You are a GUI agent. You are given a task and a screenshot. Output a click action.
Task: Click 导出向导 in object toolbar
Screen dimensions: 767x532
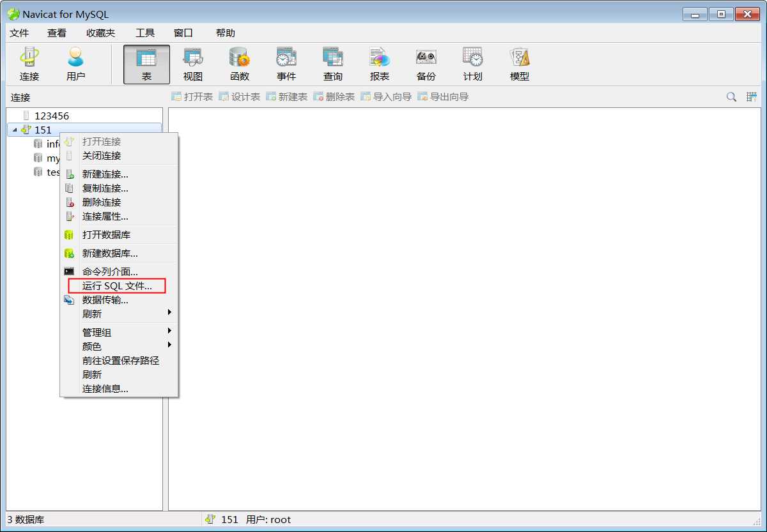tap(442, 97)
